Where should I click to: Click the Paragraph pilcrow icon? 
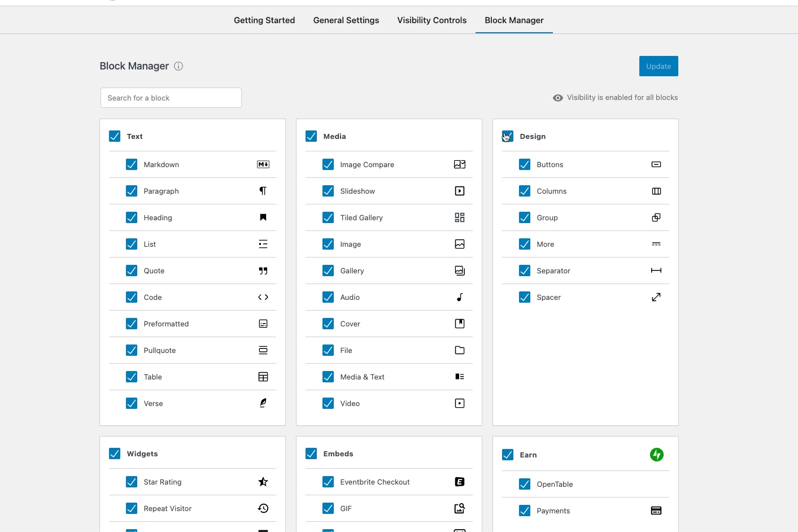coord(263,191)
